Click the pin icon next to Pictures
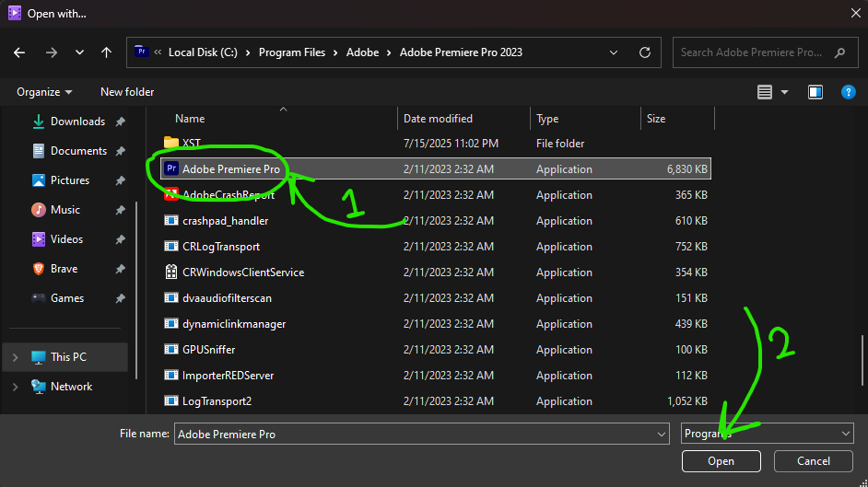The height and width of the screenshot is (487, 868). click(120, 180)
